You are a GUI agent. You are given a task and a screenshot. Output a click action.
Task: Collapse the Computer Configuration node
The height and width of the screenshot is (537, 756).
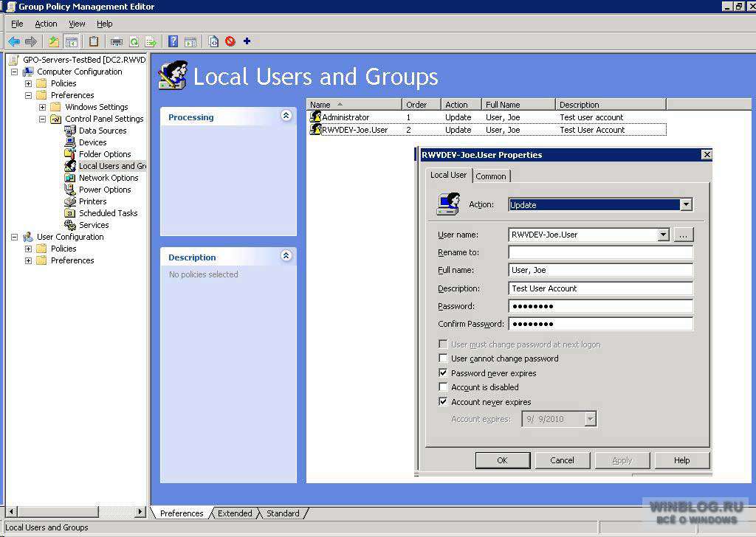(x=15, y=72)
